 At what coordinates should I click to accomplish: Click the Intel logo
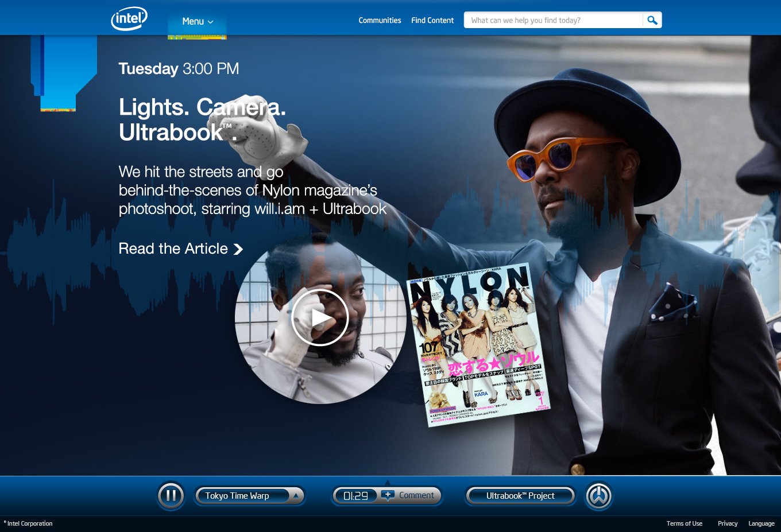(129, 19)
